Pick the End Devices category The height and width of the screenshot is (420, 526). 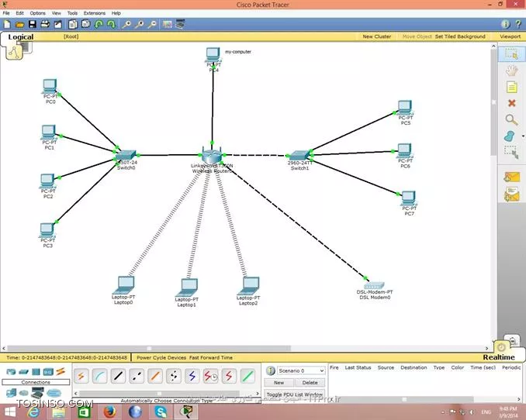(x=11, y=393)
